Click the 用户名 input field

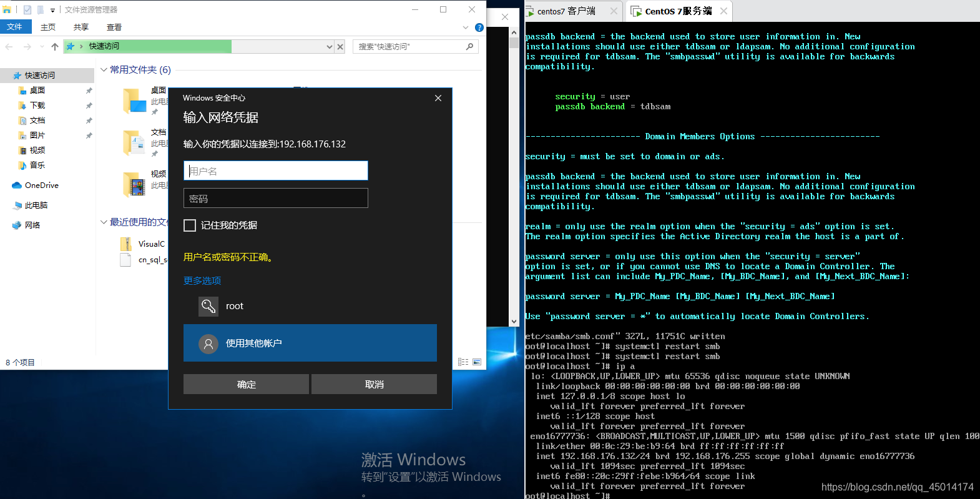coord(276,170)
